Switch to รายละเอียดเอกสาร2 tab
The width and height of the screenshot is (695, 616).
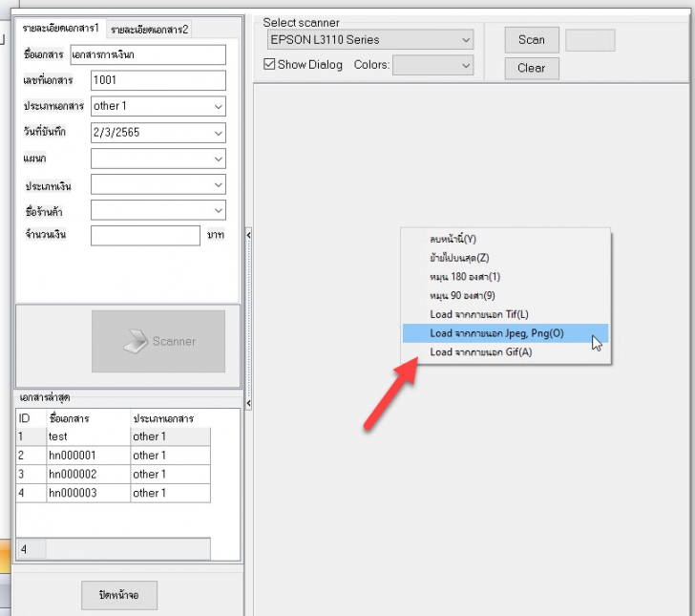[x=149, y=30]
